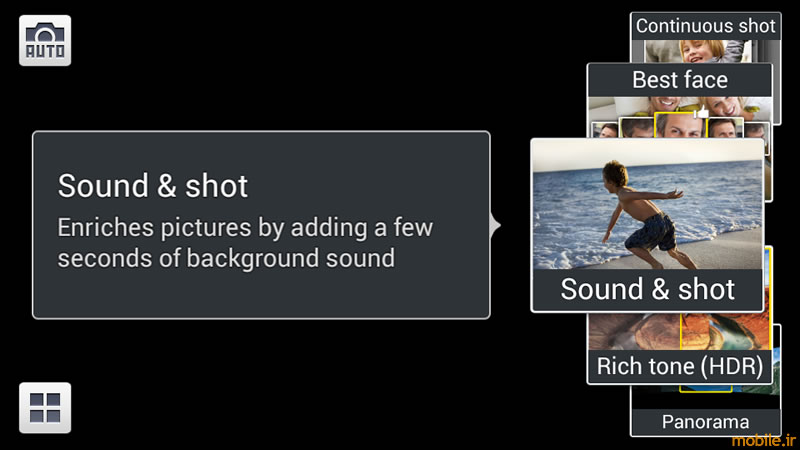Tap the Panorama preview strip above its label

[706, 397]
